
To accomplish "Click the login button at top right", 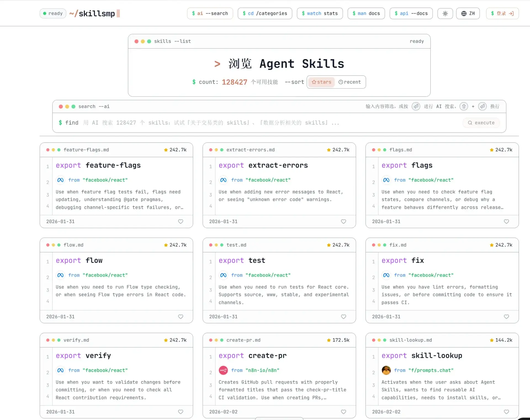I will (x=502, y=14).
